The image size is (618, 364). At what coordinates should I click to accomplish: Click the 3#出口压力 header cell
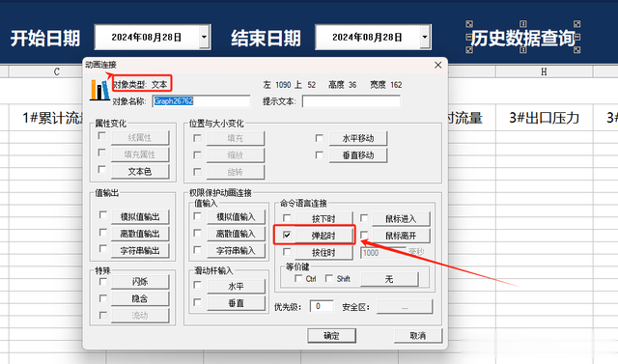[545, 118]
